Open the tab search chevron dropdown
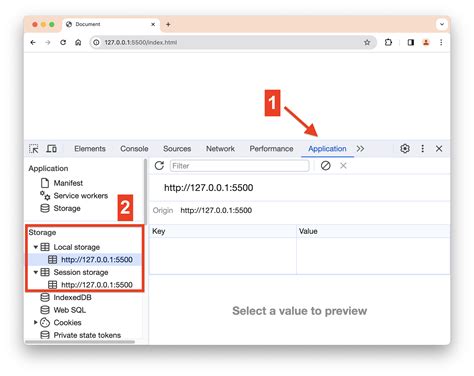Viewport: 474px width, 376px height. click(442, 24)
